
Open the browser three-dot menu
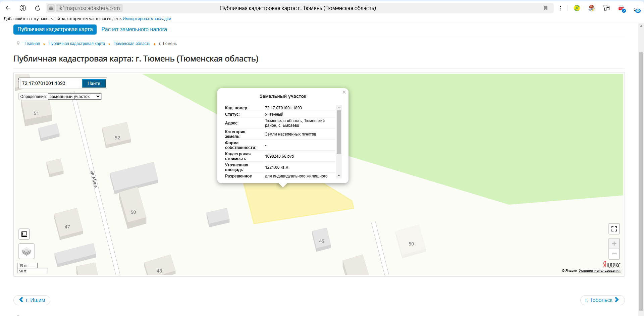560,8
